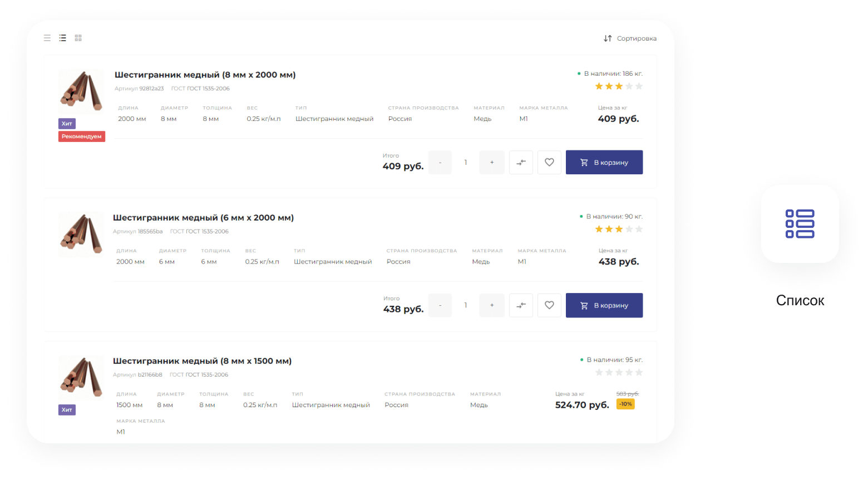This screenshot has width=868, height=479.
Task: Click quantity field of the 409 руб. item
Action: pyautogui.click(x=466, y=163)
